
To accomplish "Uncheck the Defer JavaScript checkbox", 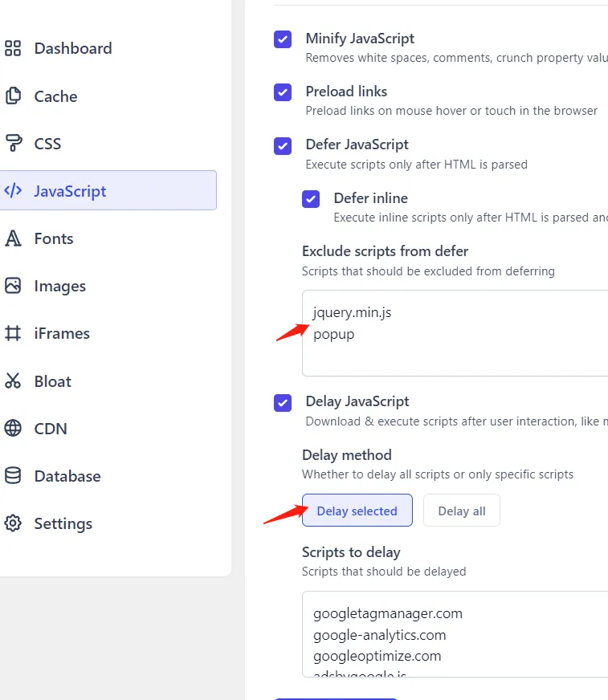I will tap(283, 145).
